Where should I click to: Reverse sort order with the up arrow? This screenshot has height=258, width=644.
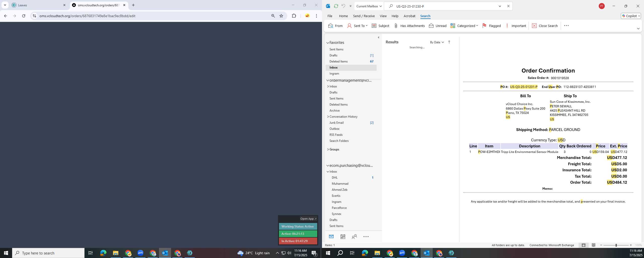[x=449, y=42]
